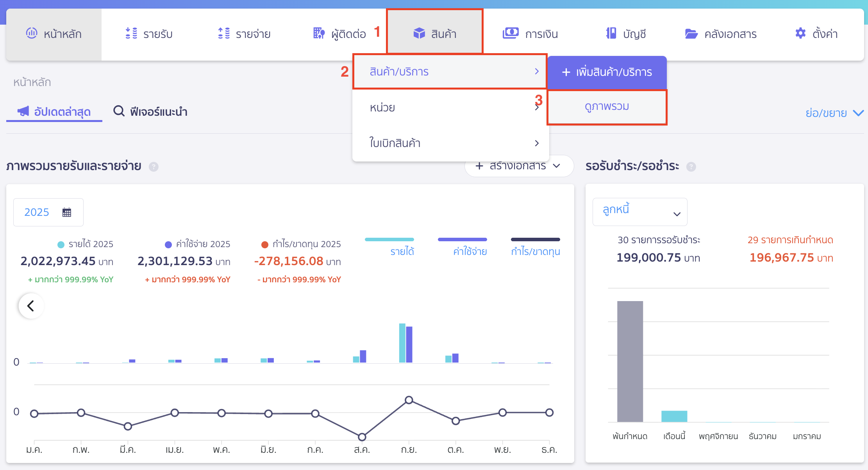Toggle the ค่าใช้จ่าย chart series legend
This screenshot has height=470, width=868.
coord(470,251)
